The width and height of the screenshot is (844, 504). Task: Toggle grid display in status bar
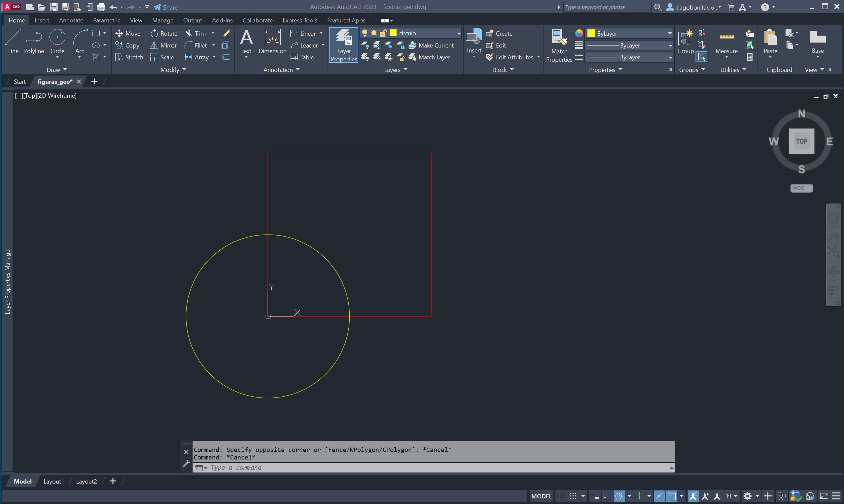pos(561,496)
